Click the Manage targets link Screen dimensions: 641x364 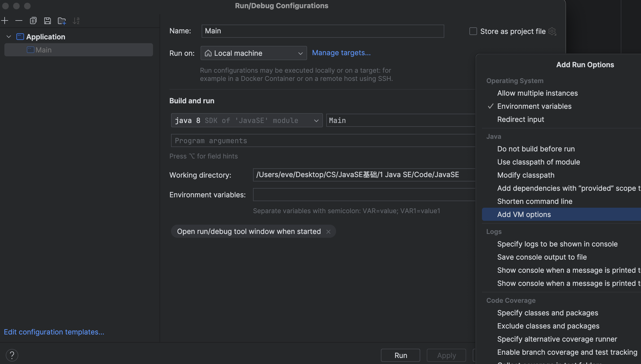pyautogui.click(x=342, y=53)
